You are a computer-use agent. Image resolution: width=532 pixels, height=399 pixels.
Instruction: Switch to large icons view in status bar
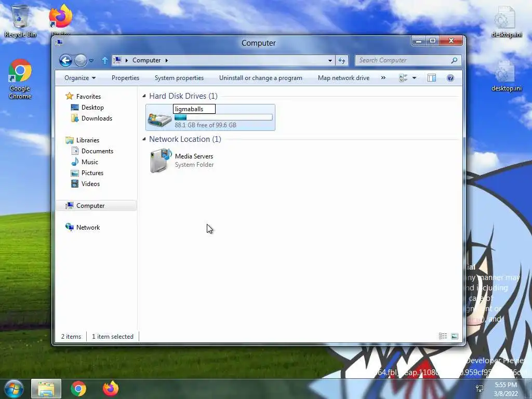click(x=455, y=336)
